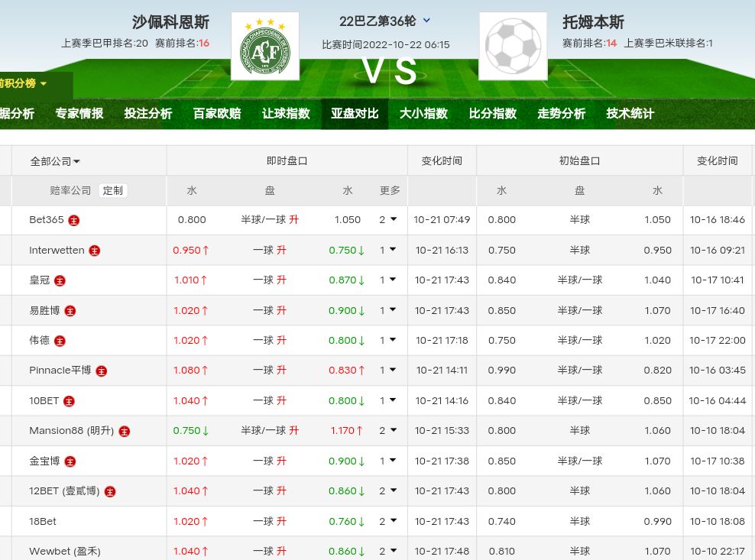Click the 托姆本斯 soccer ball logo
This screenshot has height=560, width=755.
coord(513,47)
